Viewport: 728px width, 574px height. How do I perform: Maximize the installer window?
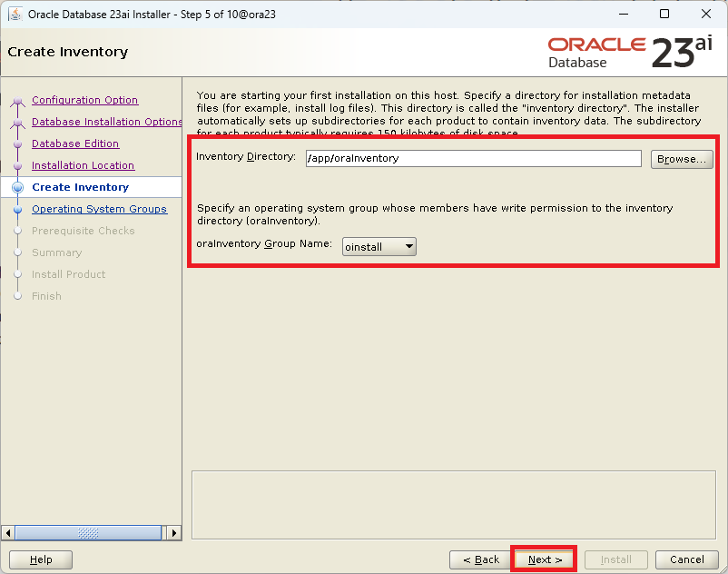(664, 14)
